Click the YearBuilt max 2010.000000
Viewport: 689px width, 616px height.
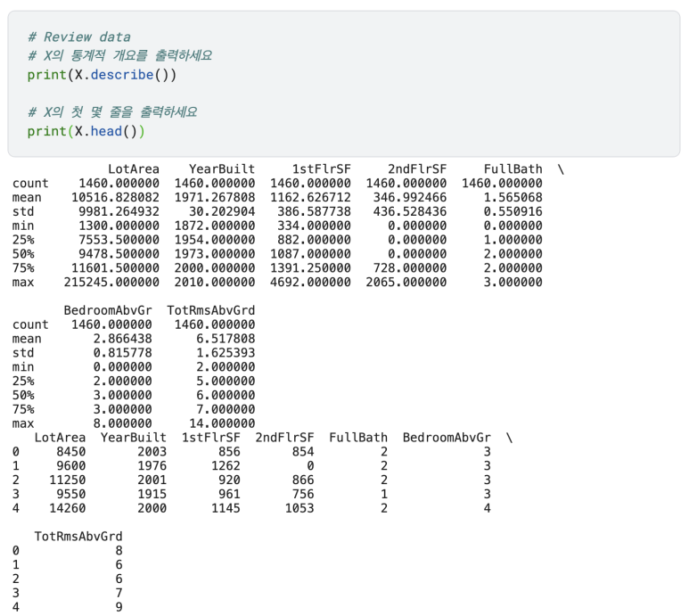(215, 282)
